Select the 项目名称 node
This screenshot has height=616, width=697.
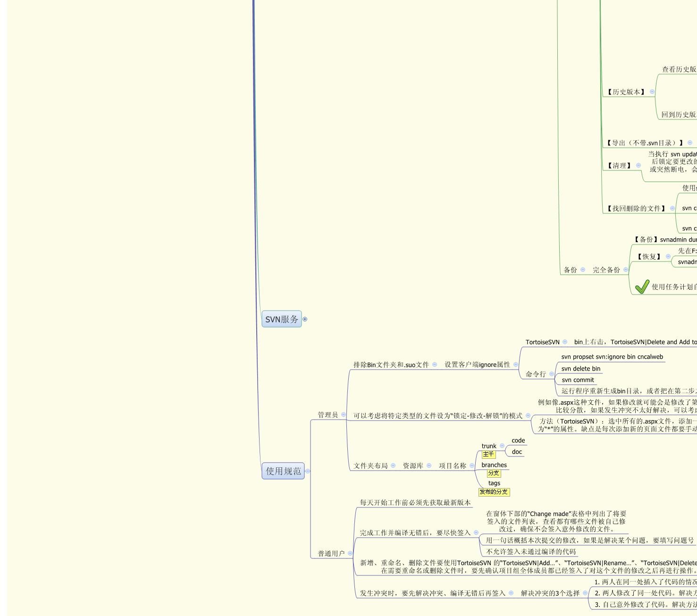(x=453, y=466)
